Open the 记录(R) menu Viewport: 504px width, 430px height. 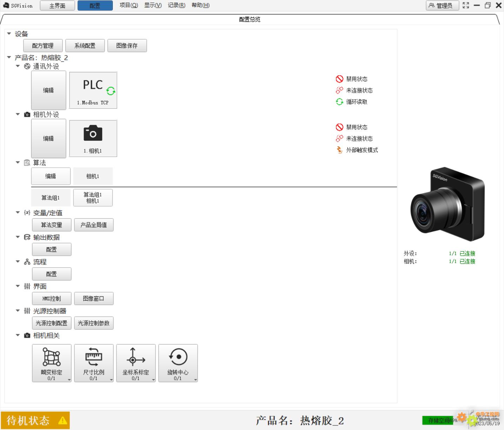[176, 5]
